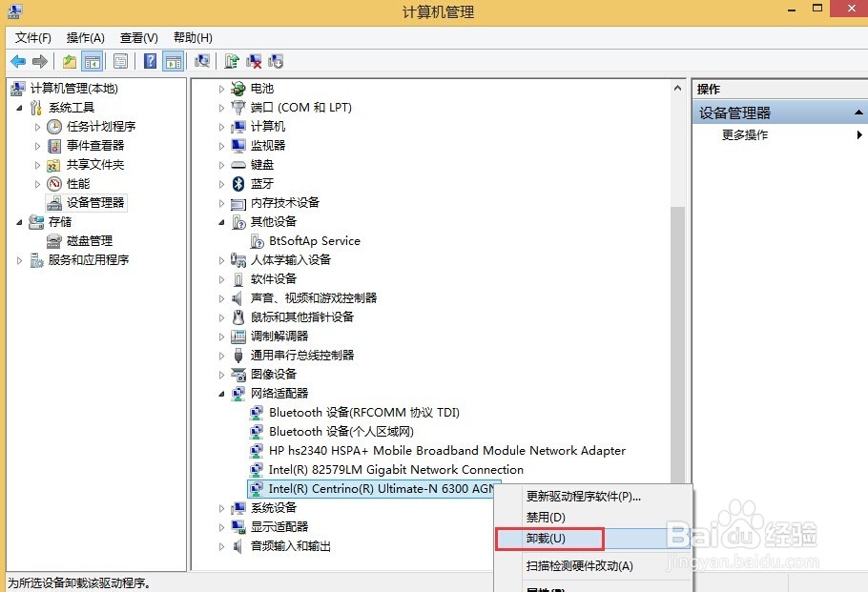Viewport: 868px width, 592px height.
Task: Open the 文件(F) menu
Action: (33, 37)
